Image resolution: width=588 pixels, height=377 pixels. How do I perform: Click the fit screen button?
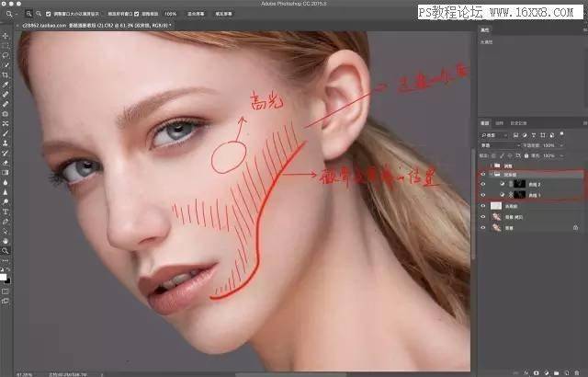click(x=196, y=14)
